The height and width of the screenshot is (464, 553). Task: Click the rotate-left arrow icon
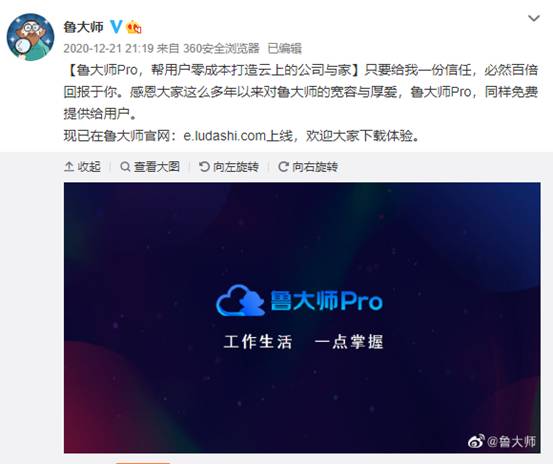click(x=204, y=166)
